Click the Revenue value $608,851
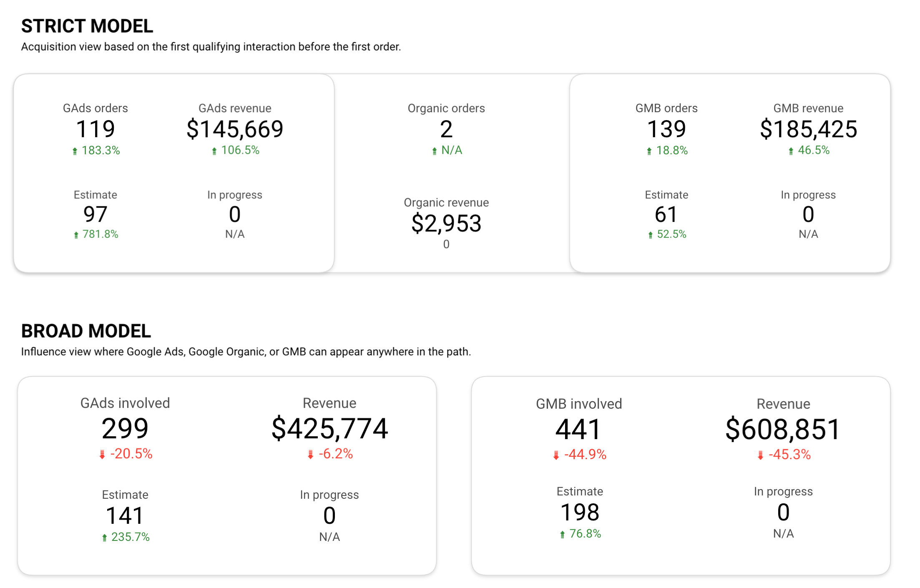 [x=783, y=429]
